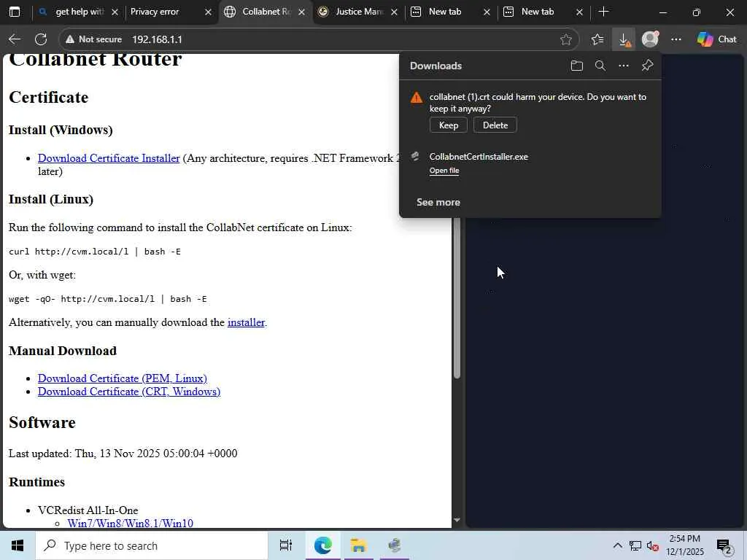Click the taskbar search box
The width and height of the screenshot is (747, 560).
pos(152,545)
